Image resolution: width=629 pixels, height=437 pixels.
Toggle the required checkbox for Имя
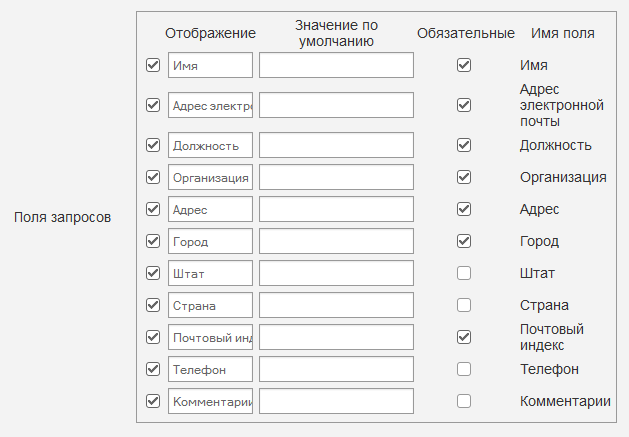[464, 65]
